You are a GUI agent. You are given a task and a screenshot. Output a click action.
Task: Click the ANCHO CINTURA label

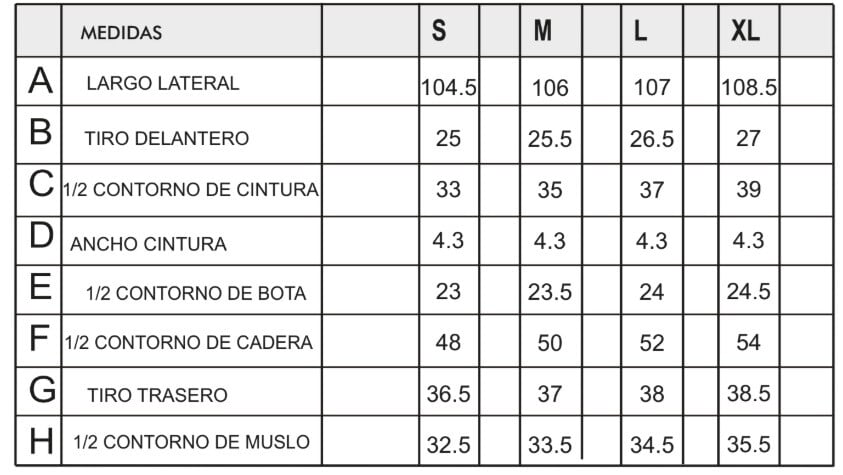coord(148,244)
